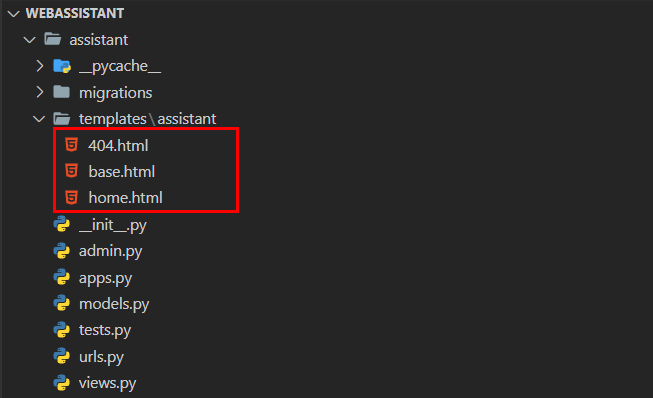Click the Python icon next to admin.py

(x=62, y=251)
